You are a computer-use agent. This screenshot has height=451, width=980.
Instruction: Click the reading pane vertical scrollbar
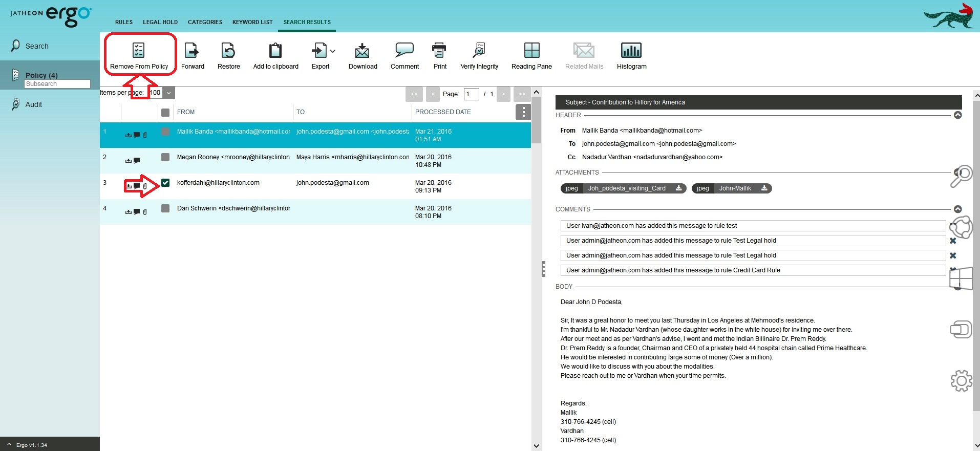point(976,256)
